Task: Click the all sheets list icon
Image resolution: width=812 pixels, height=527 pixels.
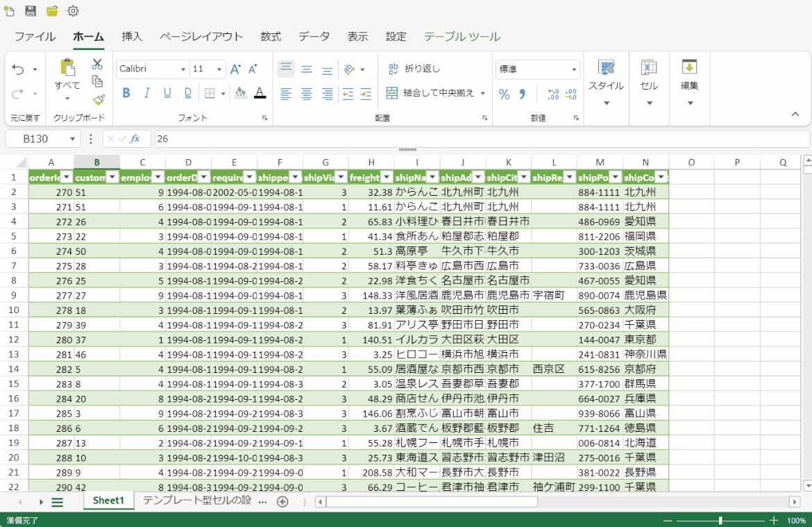Action: tap(58, 502)
